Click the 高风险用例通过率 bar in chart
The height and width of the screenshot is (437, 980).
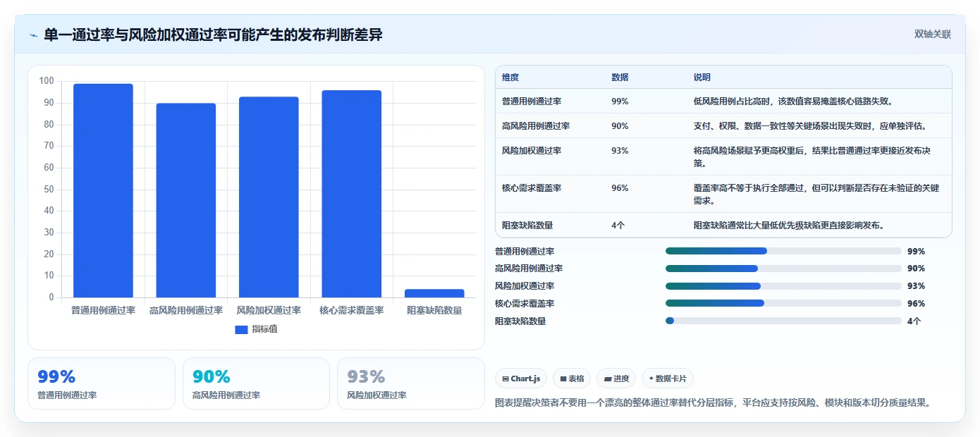point(186,200)
